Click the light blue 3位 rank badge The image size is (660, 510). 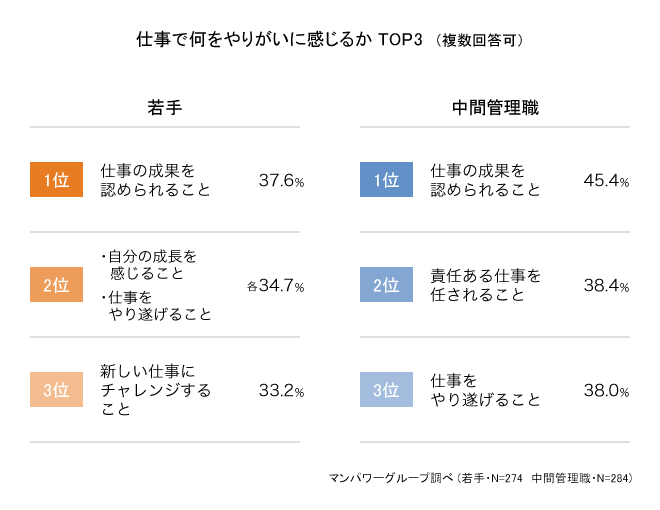pyautogui.click(x=386, y=389)
